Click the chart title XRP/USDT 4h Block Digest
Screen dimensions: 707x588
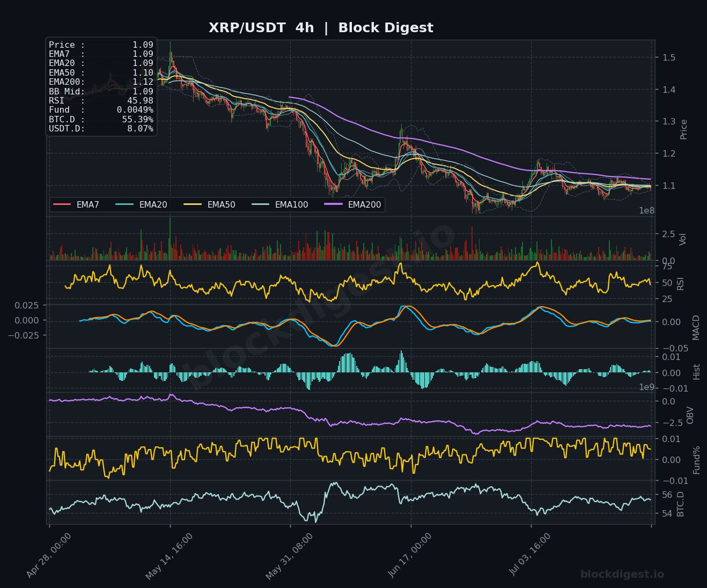coord(321,28)
